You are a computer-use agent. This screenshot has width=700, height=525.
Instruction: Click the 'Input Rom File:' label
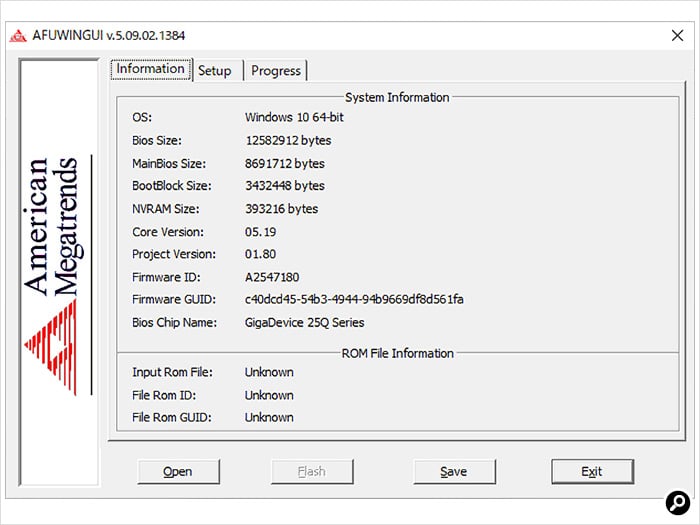172,372
